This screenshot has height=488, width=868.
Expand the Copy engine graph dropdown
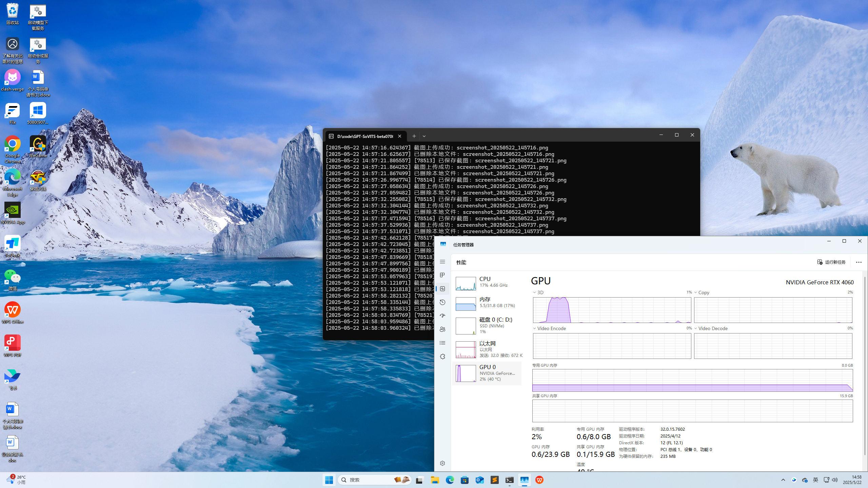696,292
